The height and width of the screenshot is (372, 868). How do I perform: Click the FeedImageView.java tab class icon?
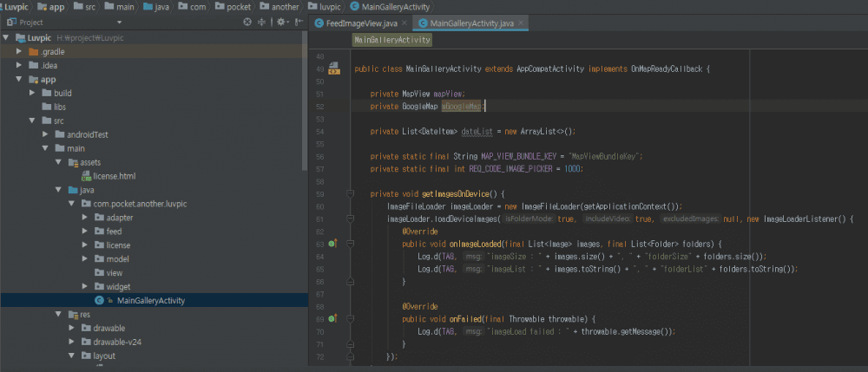(319, 23)
